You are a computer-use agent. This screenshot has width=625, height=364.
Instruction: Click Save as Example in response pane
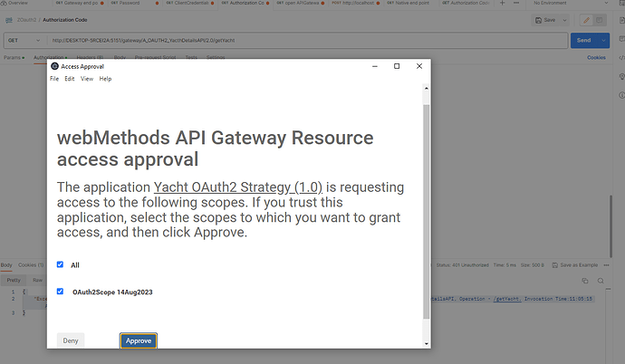click(x=575, y=265)
